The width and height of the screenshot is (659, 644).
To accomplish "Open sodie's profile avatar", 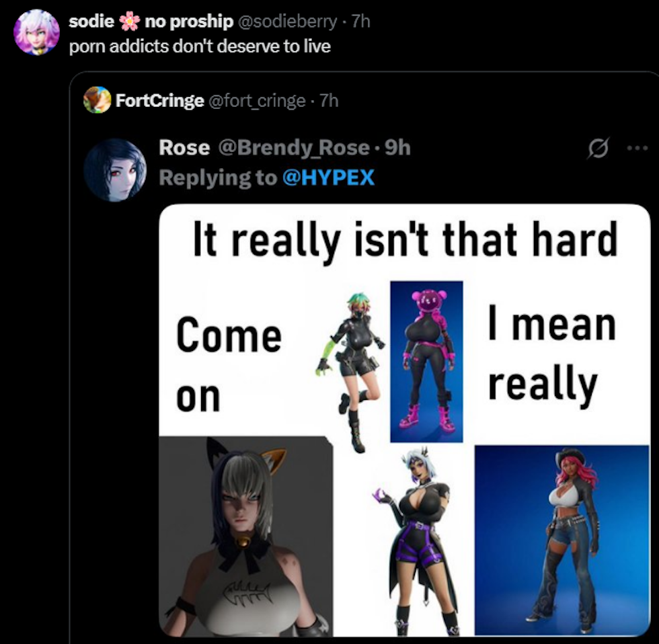I will 36,32.
